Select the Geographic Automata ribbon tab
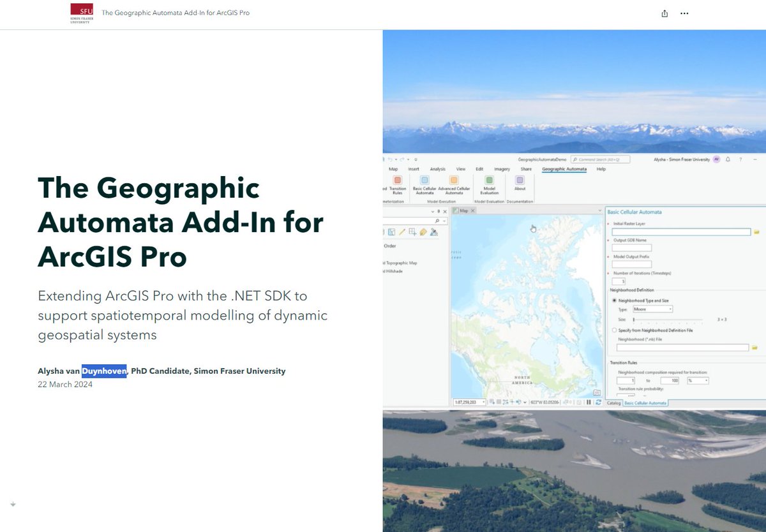This screenshot has height=532, width=766. pyautogui.click(x=564, y=169)
